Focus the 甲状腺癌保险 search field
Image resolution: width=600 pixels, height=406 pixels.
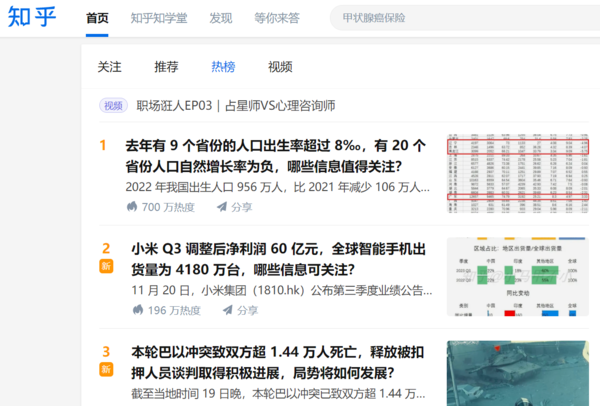pos(465,18)
